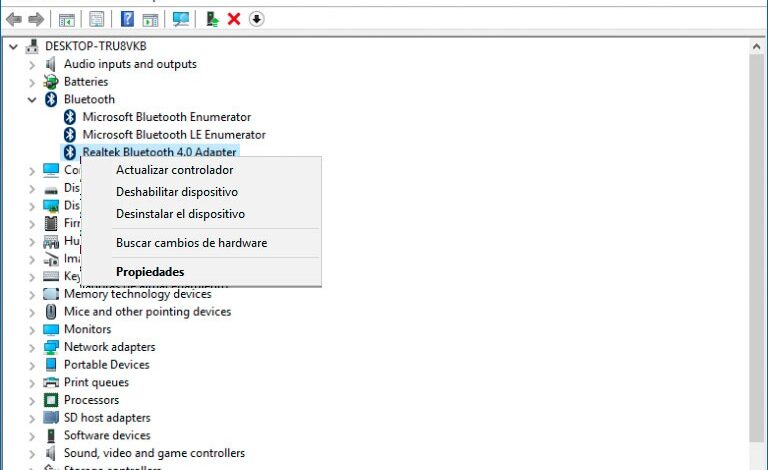Click Scan for hardware changes monitor icon

[x=181, y=19]
